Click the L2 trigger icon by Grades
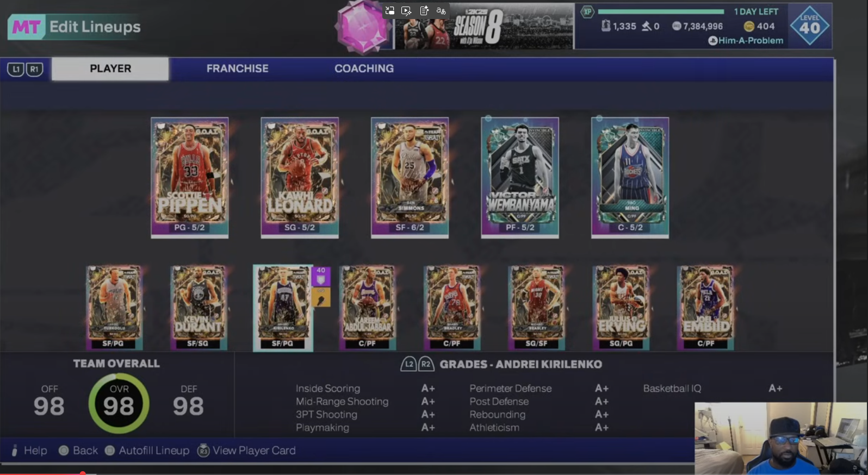Image resolution: width=868 pixels, height=475 pixels. tap(408, 364)
